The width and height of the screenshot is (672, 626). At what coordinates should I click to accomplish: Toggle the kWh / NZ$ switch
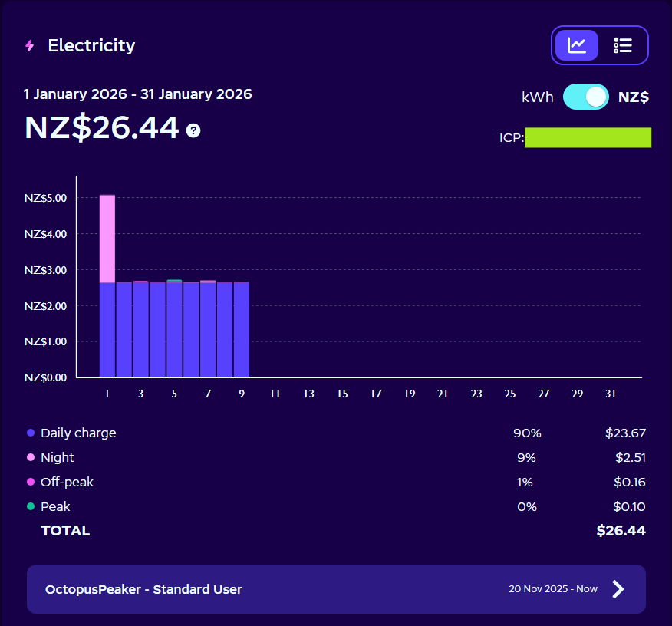click(x=585, y=97)
